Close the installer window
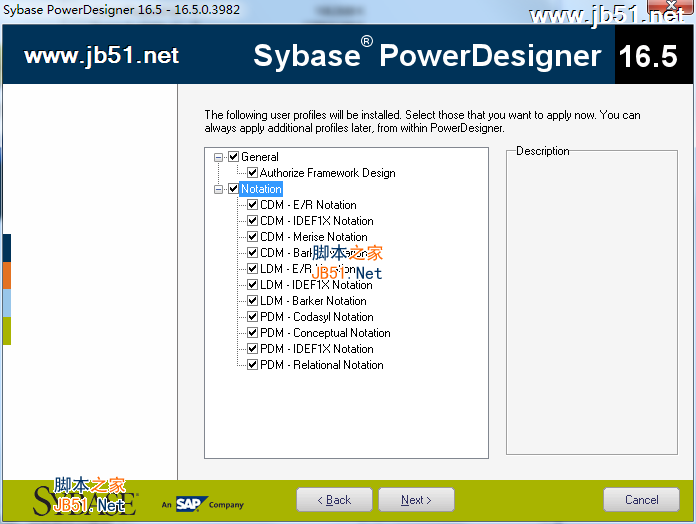 (x=672, y=5)
